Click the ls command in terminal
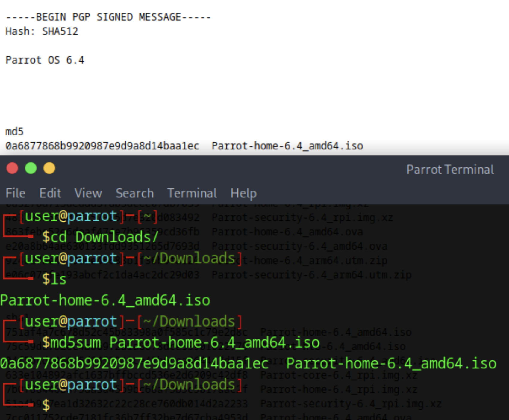The width and height of the screenshot is (509, 420). click(54, 279)
